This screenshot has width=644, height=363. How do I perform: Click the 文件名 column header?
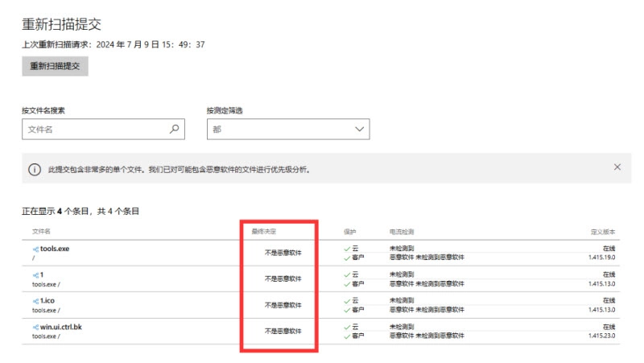(42, 232)
